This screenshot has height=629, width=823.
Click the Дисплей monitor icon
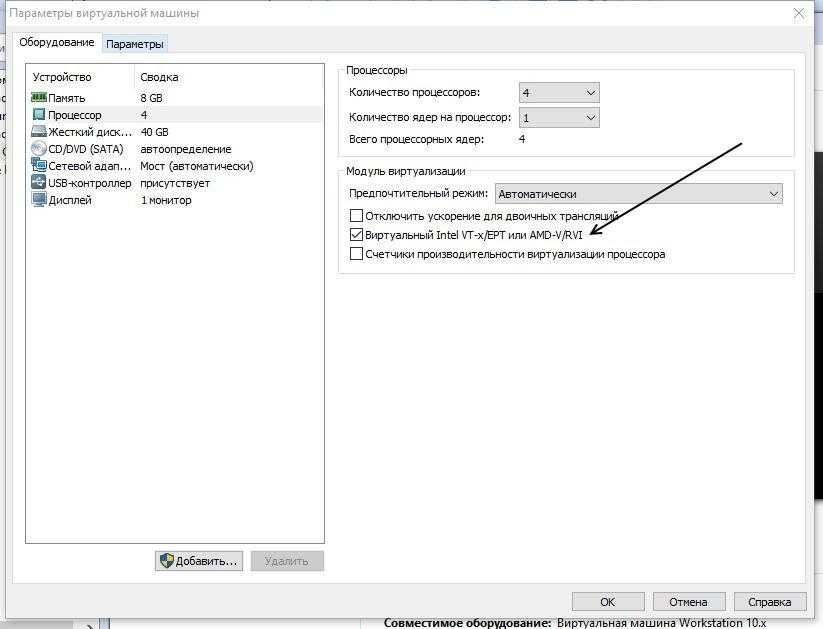pos(39,200)
